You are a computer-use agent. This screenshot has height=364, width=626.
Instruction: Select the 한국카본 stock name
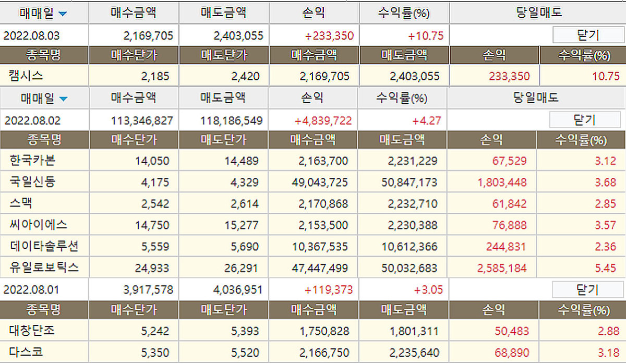pyautogui.click(x=32, y=161)
